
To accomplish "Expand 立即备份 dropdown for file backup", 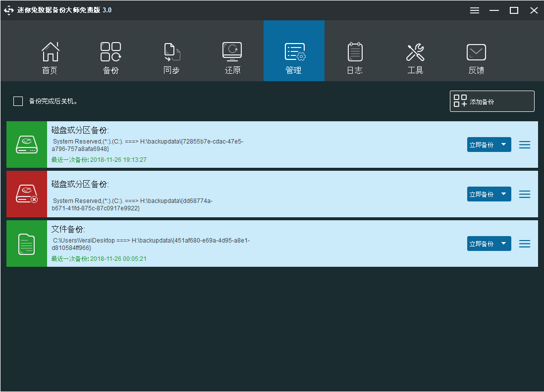I will click(503, 244).
